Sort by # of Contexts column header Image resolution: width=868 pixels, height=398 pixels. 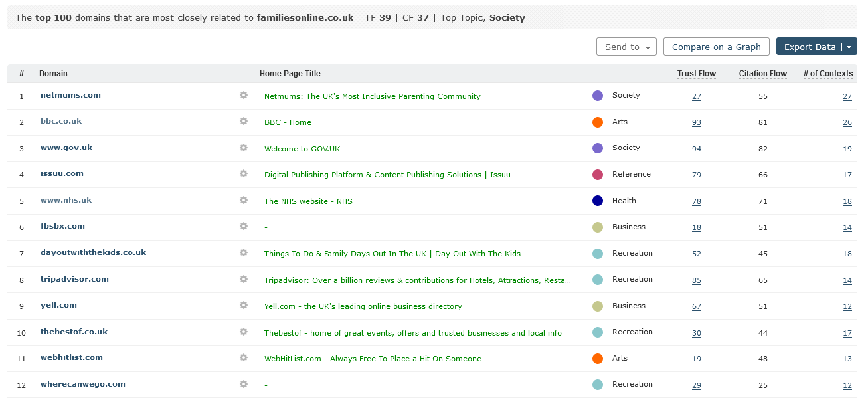828,74
